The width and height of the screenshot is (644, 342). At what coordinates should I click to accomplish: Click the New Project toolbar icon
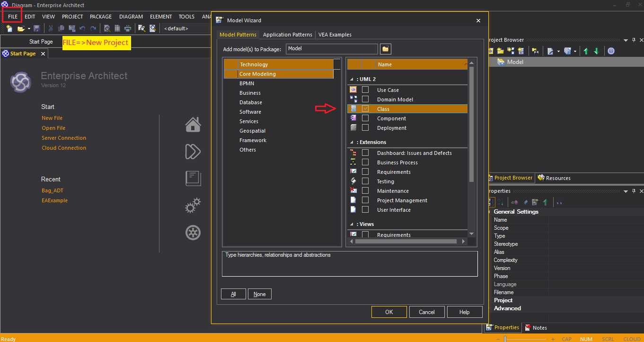(x=9, y=28)
